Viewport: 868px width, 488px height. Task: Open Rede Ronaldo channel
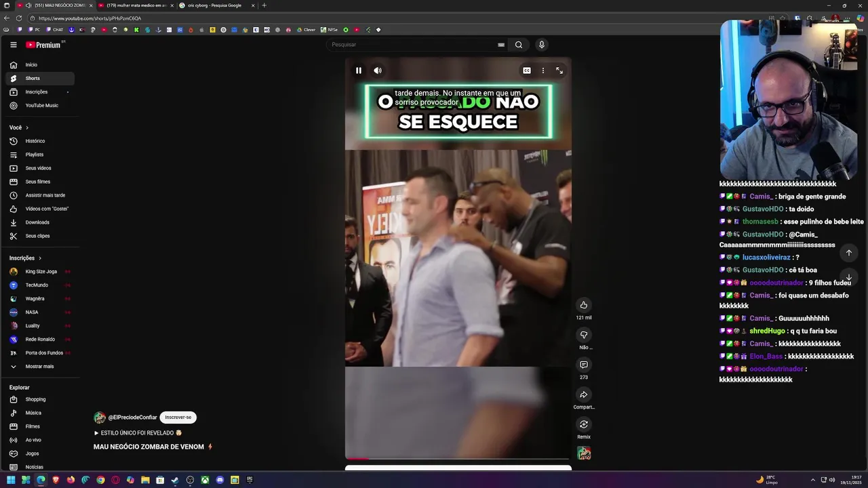(40, 340)
